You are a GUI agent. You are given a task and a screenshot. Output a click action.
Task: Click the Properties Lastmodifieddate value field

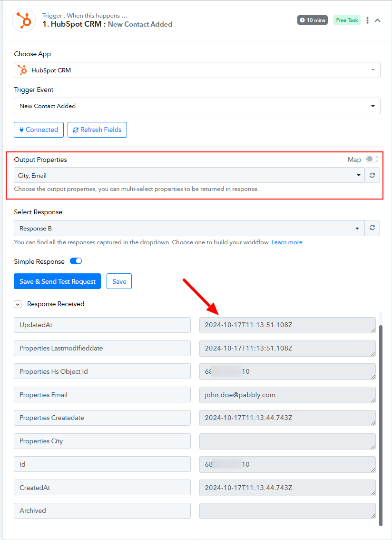[x=287, y=348]
